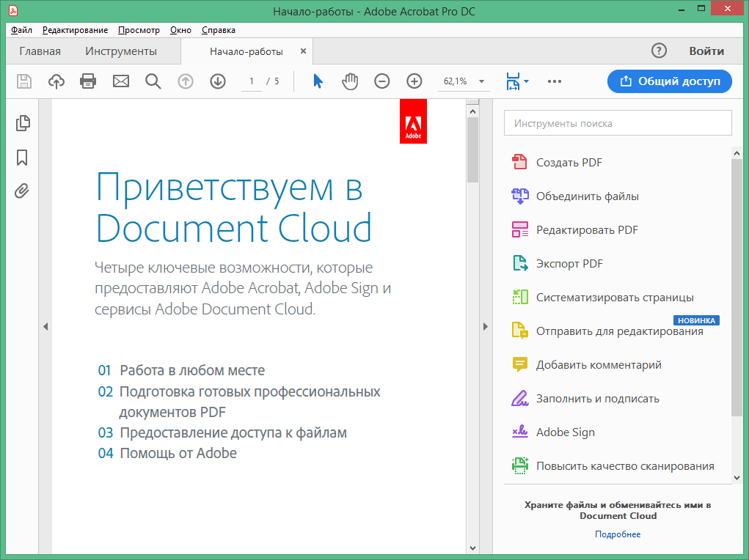Open the Справка menu
This screenshot has height=560, width=749.
(219, 30)
